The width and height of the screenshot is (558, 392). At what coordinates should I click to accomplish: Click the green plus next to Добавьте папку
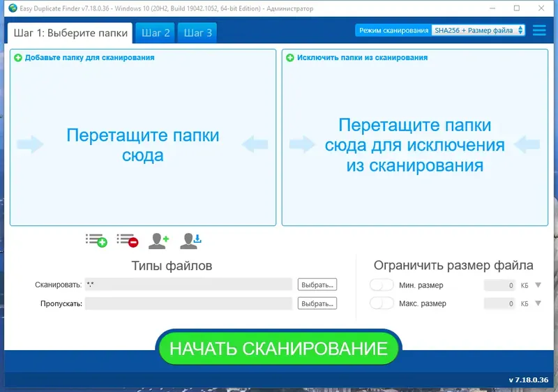point(18,58)
